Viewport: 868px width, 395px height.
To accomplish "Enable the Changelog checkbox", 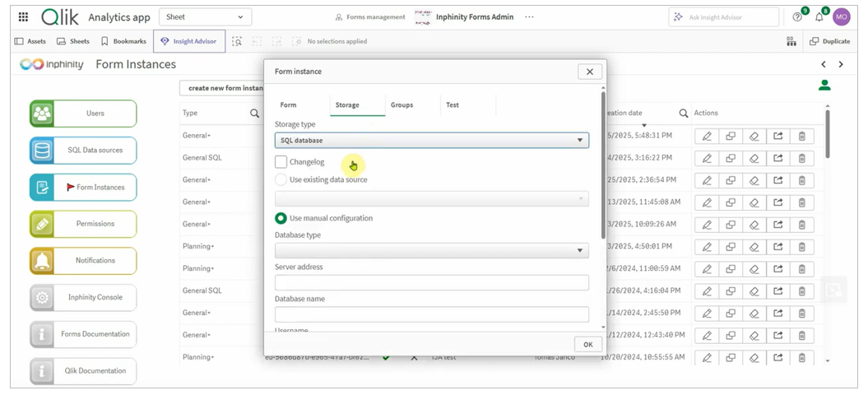I will point(281,162).
